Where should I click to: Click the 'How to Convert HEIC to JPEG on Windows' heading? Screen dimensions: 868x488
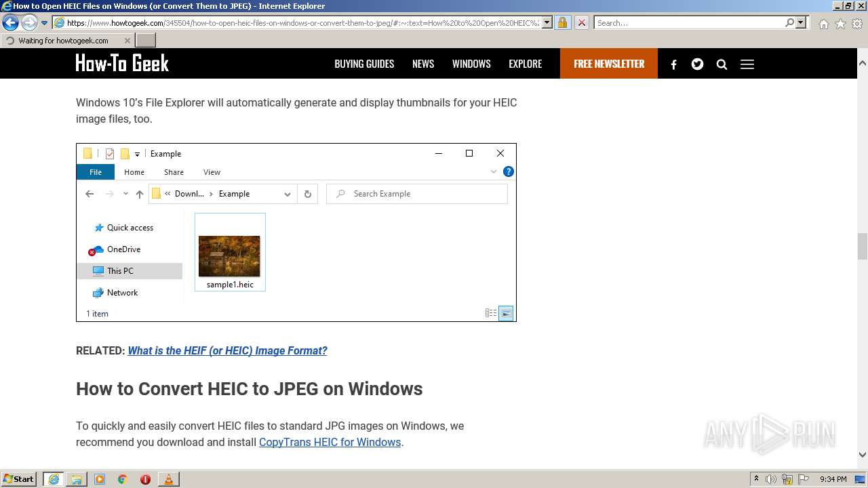(x=249, y=389)
